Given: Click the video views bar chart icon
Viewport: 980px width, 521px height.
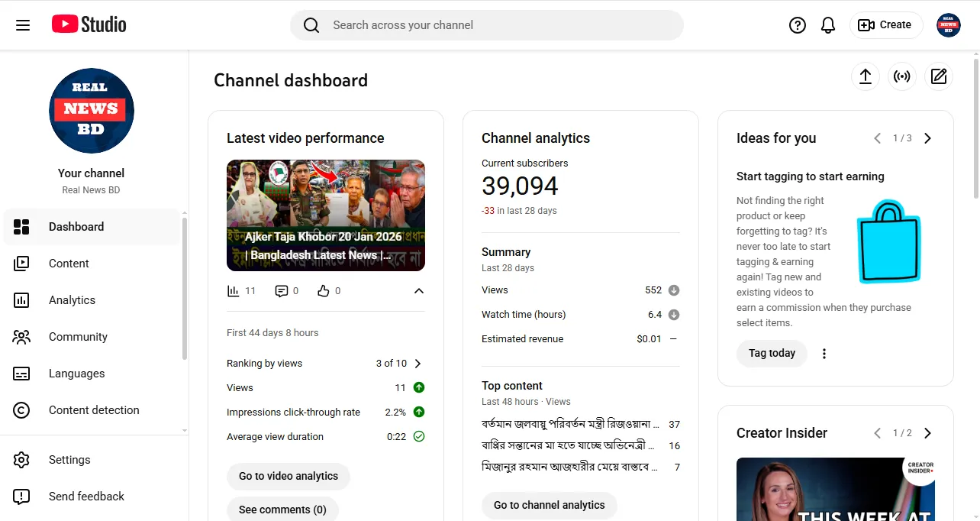Looking at the screenshot, I should 234,291.
